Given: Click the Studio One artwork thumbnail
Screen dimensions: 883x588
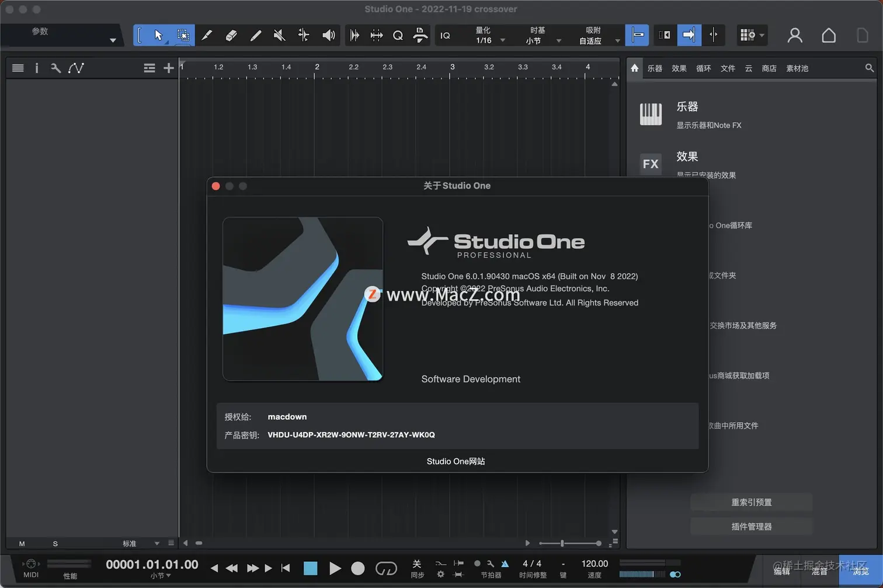Looking at the screenshot, I should pos(303,299).
